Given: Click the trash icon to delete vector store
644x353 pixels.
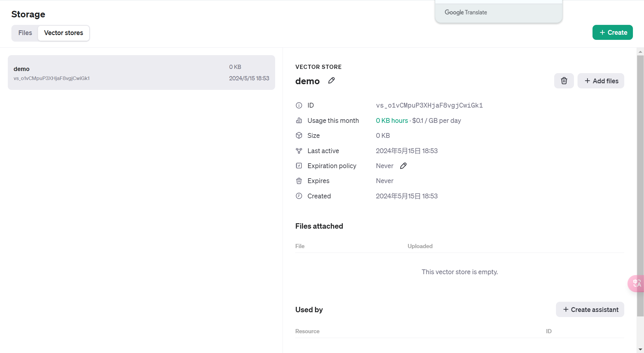Looking at the screenshot, I should pos(564,81).
